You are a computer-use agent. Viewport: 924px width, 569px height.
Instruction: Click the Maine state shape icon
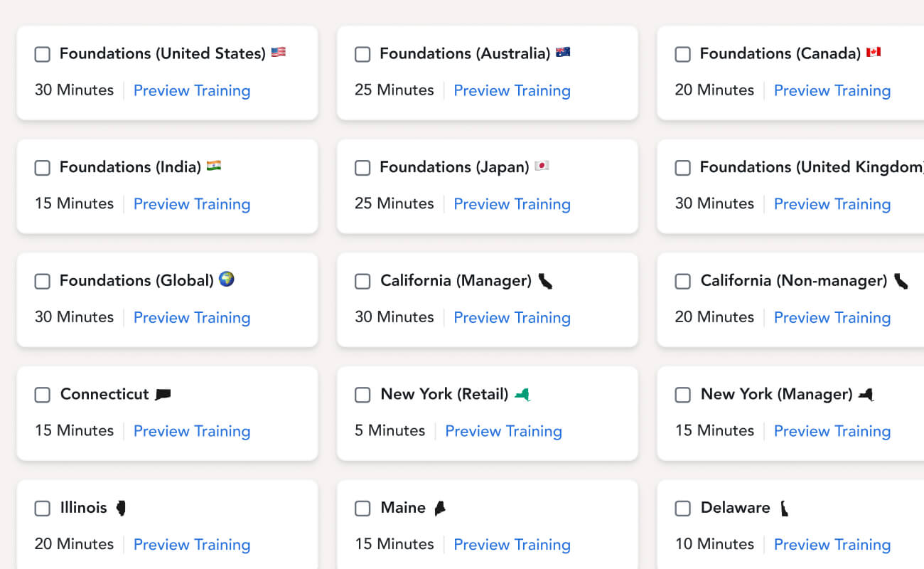[x=440, y=508]
